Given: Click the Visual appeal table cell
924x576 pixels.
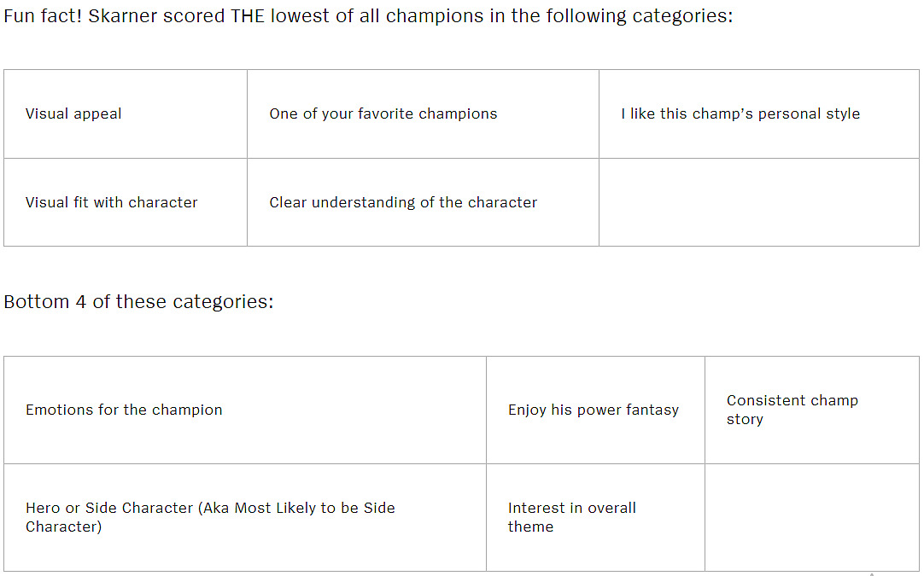Looking at the screenshot, I should coord(126,113).
